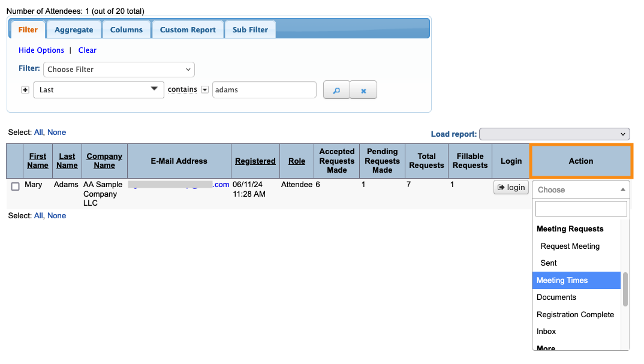Collapse the Choose action dropdown
This screenshot has height=364, width=644.
(581, 190)
